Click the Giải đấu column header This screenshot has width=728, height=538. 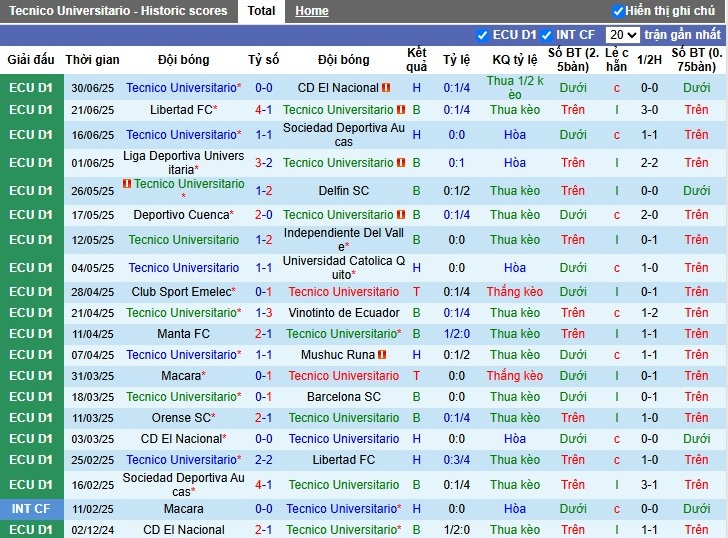click(31, 59)
